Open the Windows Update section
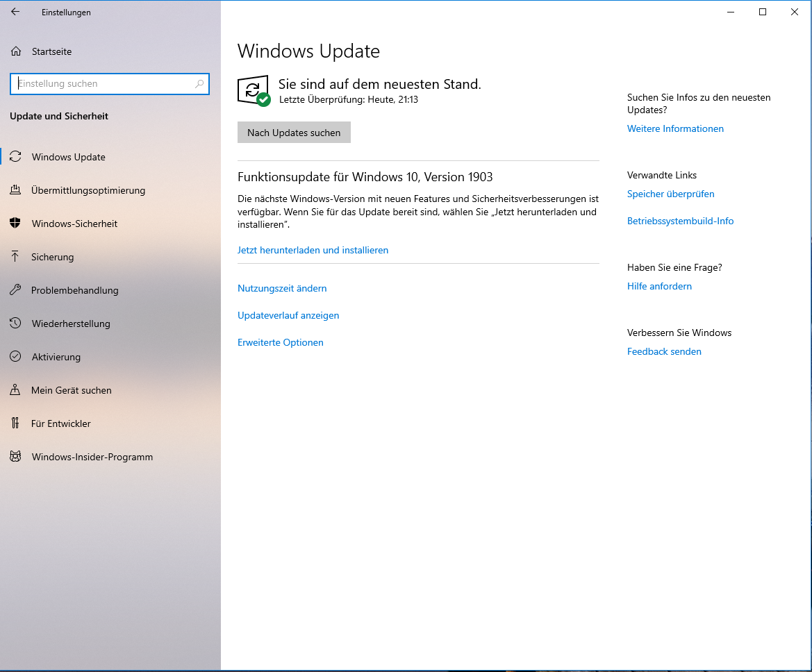Screen dimensions: 812x672 point(110,157)
